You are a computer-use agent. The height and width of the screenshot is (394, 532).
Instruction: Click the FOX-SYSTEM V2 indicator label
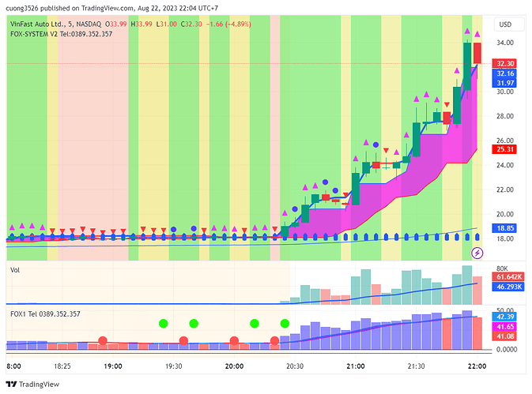(61, 34)
